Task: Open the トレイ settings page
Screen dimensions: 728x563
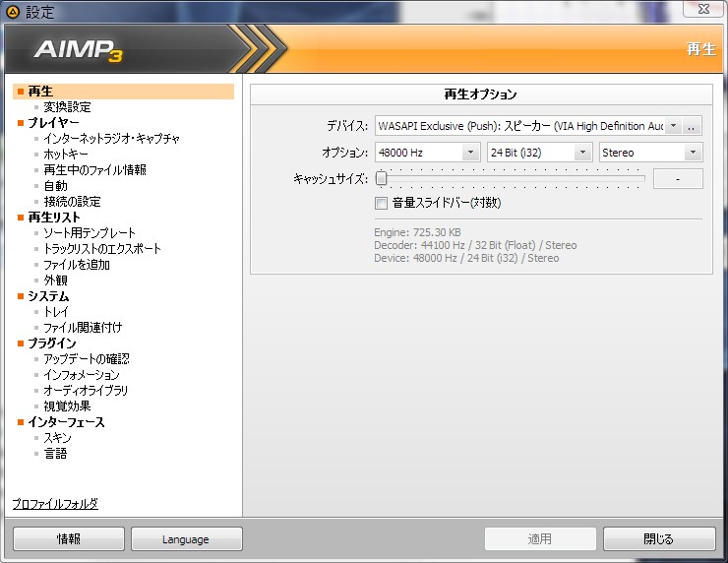Action: [x=56, y=312]
